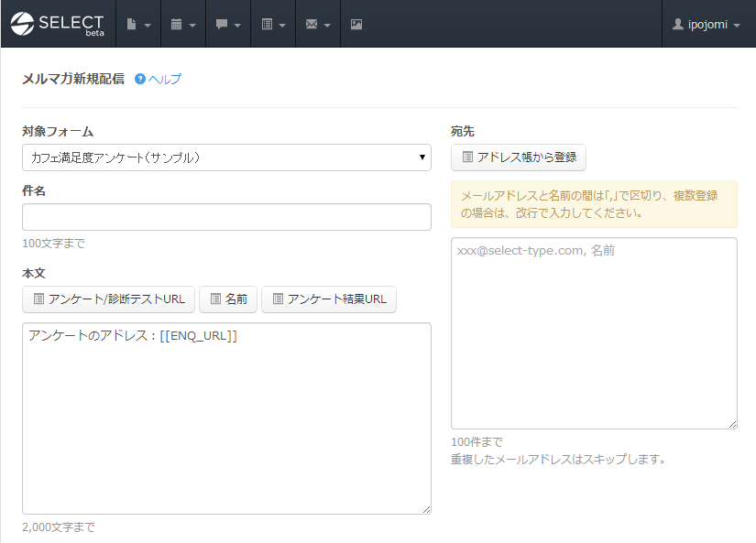Insert the 名前 placeholder tag
This screenshot has width=756, height=543.
pyautogui.click(x=228, y=299)
